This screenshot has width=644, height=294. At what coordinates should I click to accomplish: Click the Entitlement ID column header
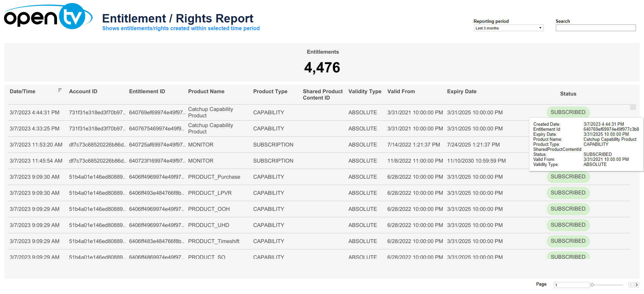pyautogui.click(x=147, y=92)
